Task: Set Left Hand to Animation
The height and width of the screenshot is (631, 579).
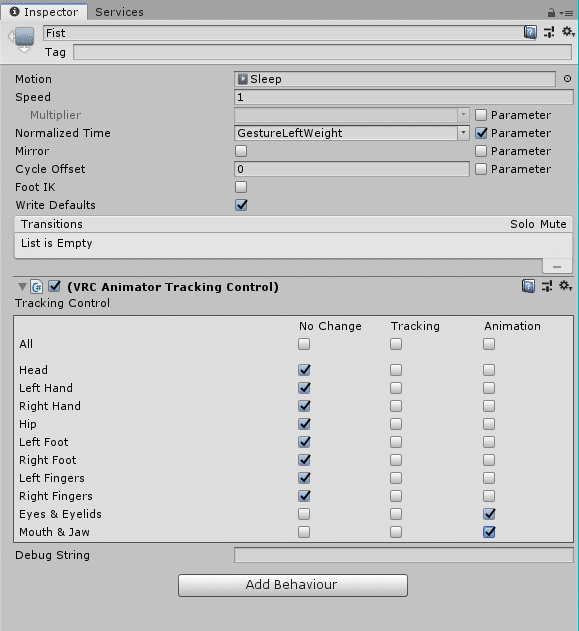Action: (x=489, y=388)
